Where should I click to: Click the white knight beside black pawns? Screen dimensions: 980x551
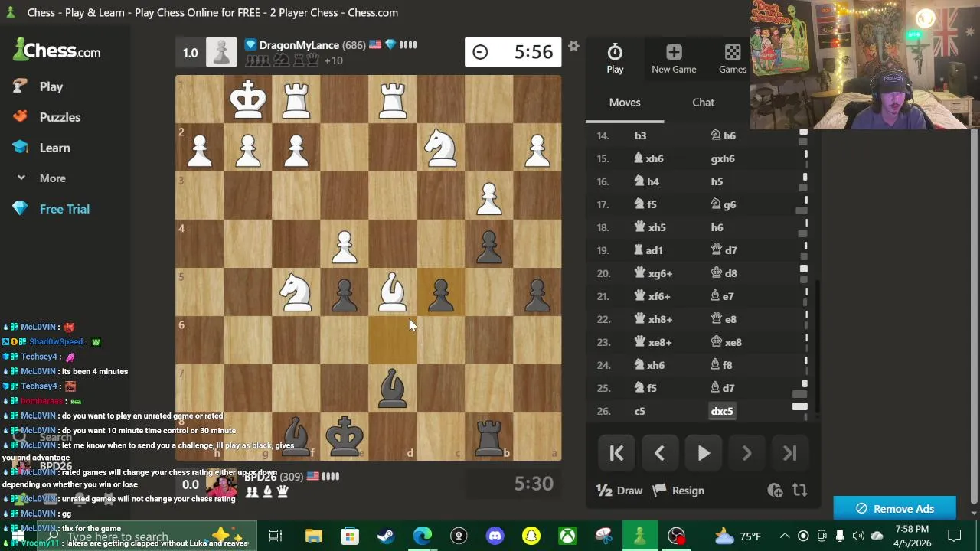click(296, 292)
